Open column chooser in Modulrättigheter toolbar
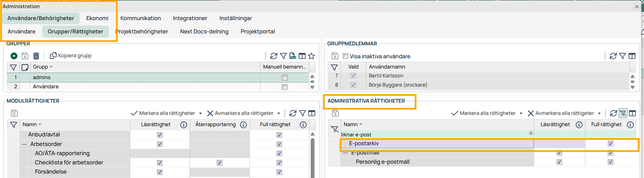This screenshot has height=178, width=644. click(x=312, y=113)
